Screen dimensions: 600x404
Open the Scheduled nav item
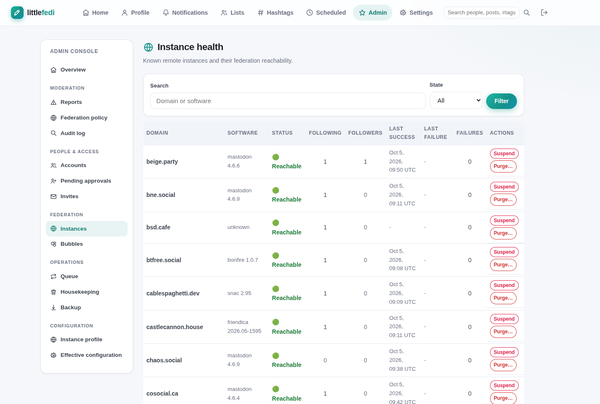(x=326, y=13)
